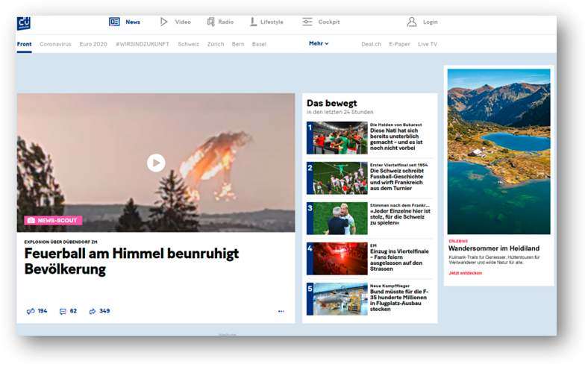Open the three-dot options on Feuerball article
The width and height of the screenshot is (588, 367).
(281, 311)
